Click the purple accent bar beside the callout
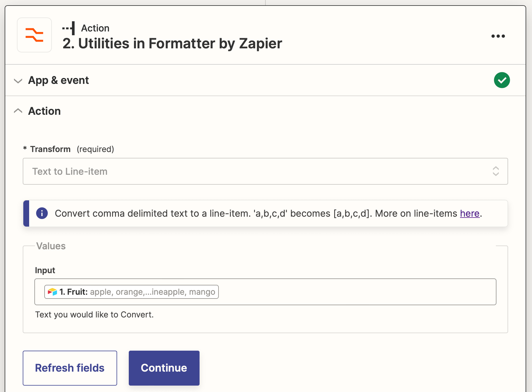 (x=25, y=213)
